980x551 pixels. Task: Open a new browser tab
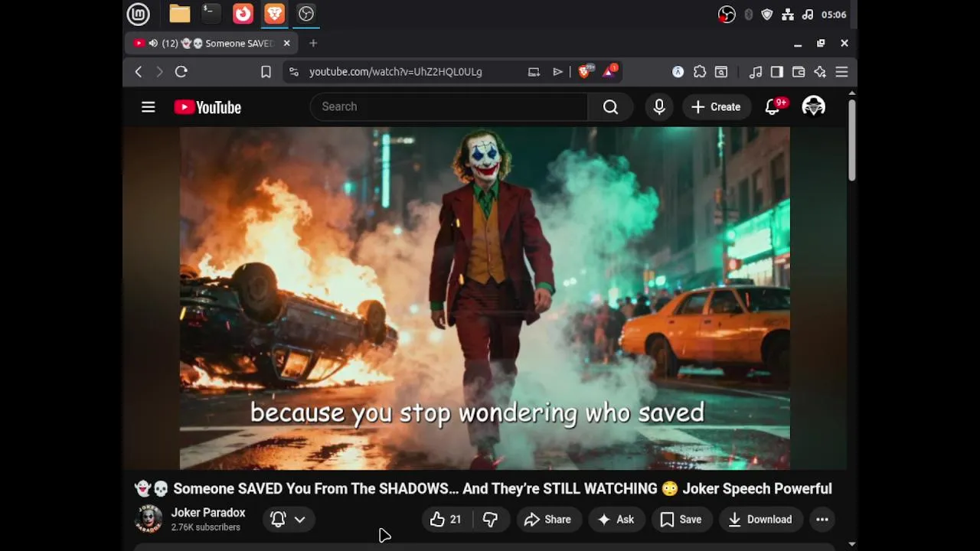(313, 44)
